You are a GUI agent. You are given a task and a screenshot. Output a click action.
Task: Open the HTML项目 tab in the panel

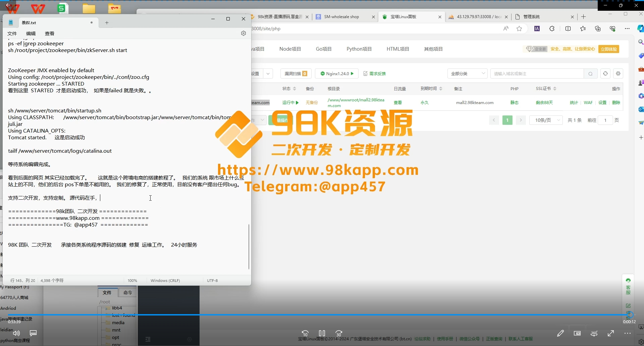coord(398,49)
